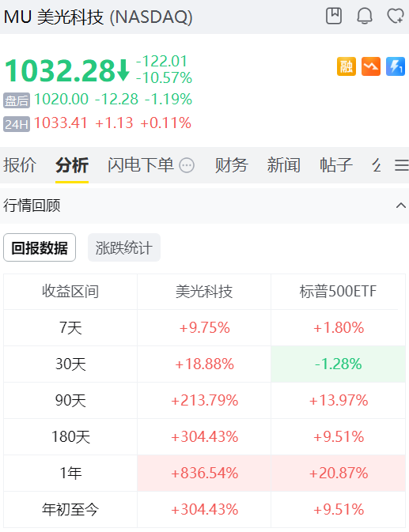Screen dimensions: 409x532
Task: Click the +13.97% S&P ninety-day return
Action: coord(339,400)
